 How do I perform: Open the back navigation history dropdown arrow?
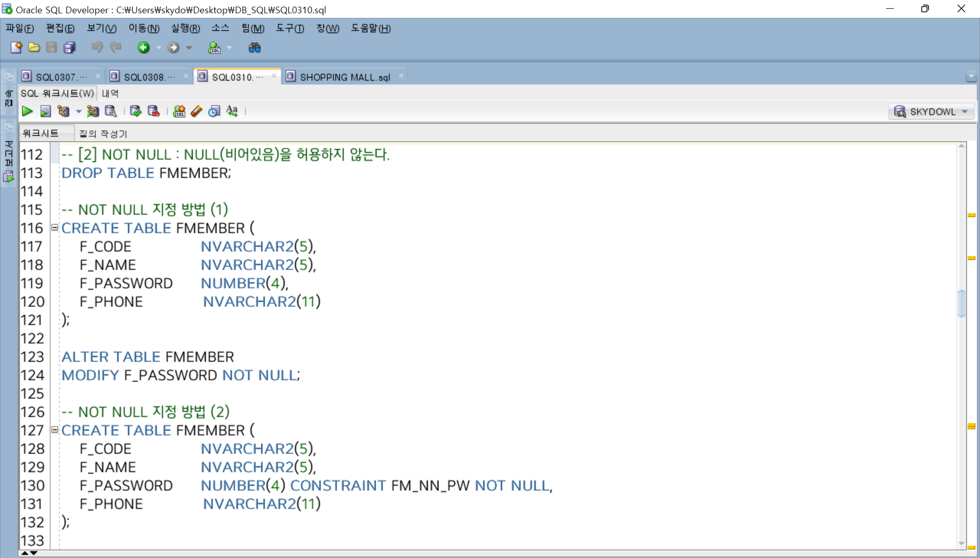click(159, 47)
